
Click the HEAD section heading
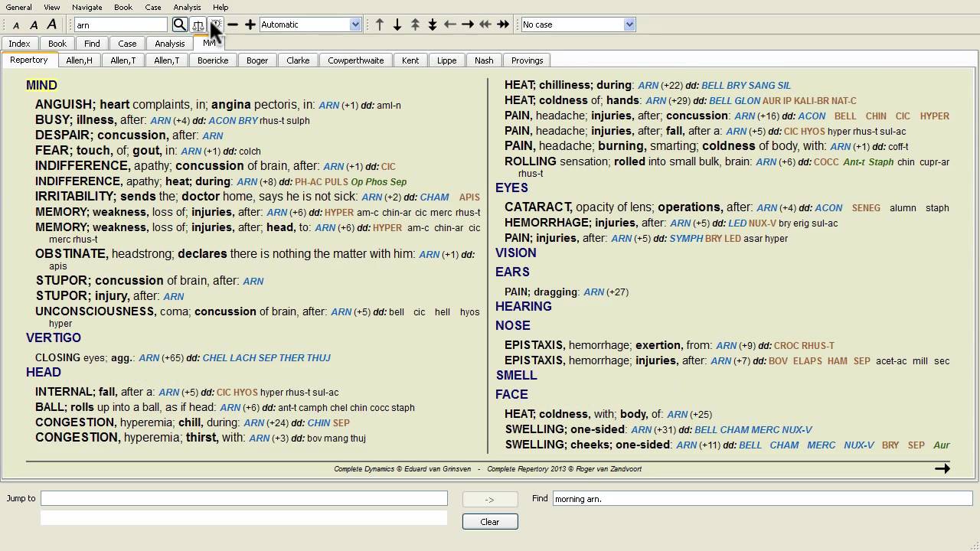click(44, 372)
